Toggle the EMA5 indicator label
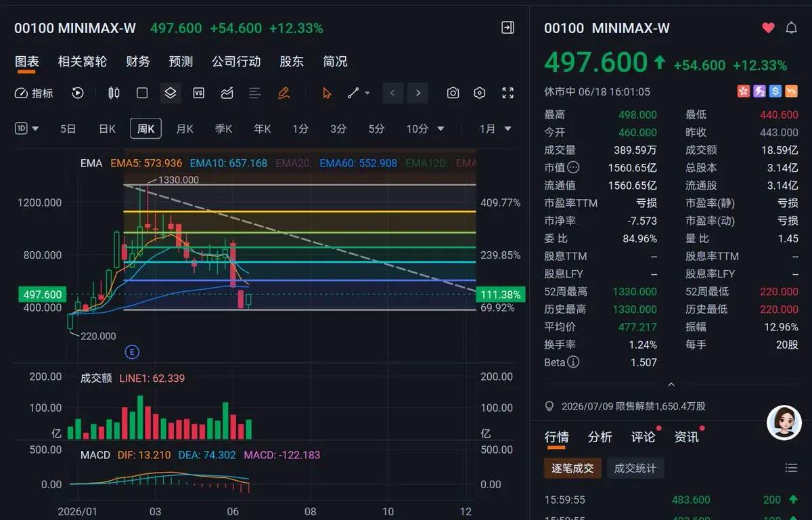The image size is (812, 520). pos(147,163)
